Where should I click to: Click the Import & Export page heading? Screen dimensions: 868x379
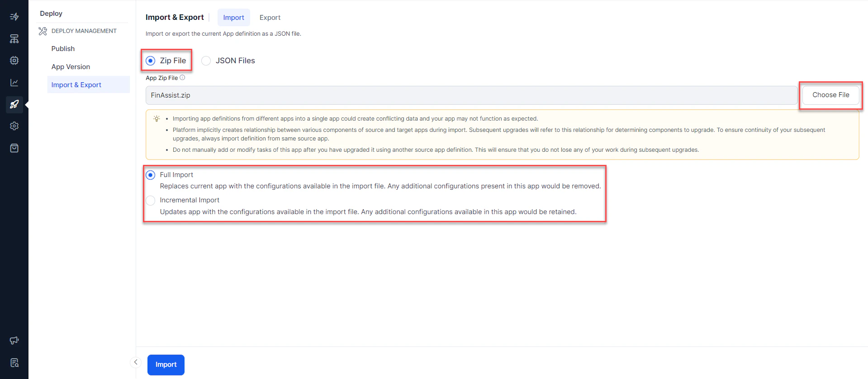tap(175, 17)
